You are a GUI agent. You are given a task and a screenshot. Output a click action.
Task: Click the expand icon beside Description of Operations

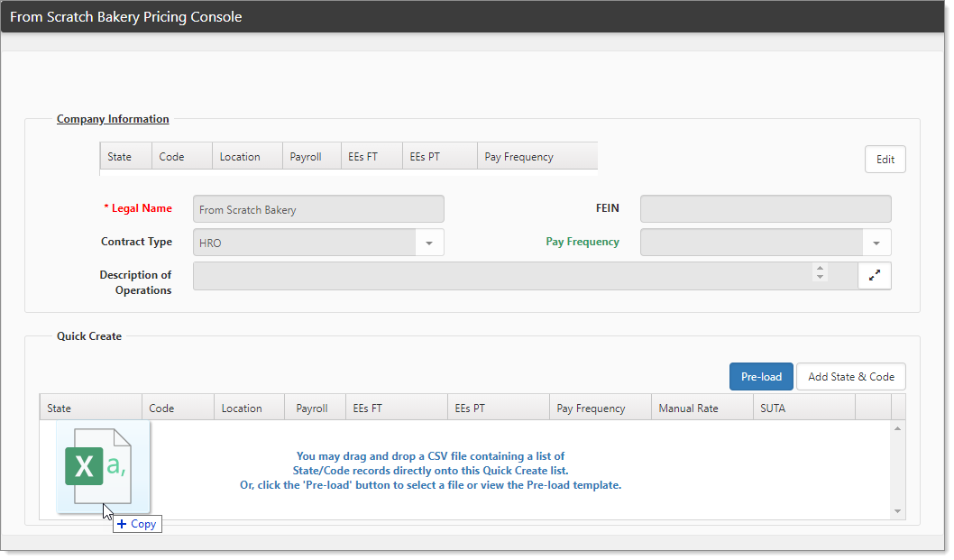tap(874, 276)
